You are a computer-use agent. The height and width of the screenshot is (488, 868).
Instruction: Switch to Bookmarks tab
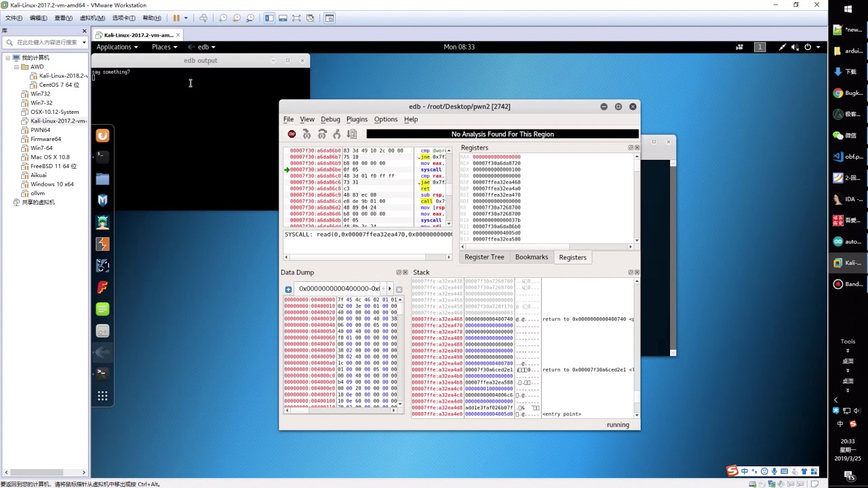point(532,258)
